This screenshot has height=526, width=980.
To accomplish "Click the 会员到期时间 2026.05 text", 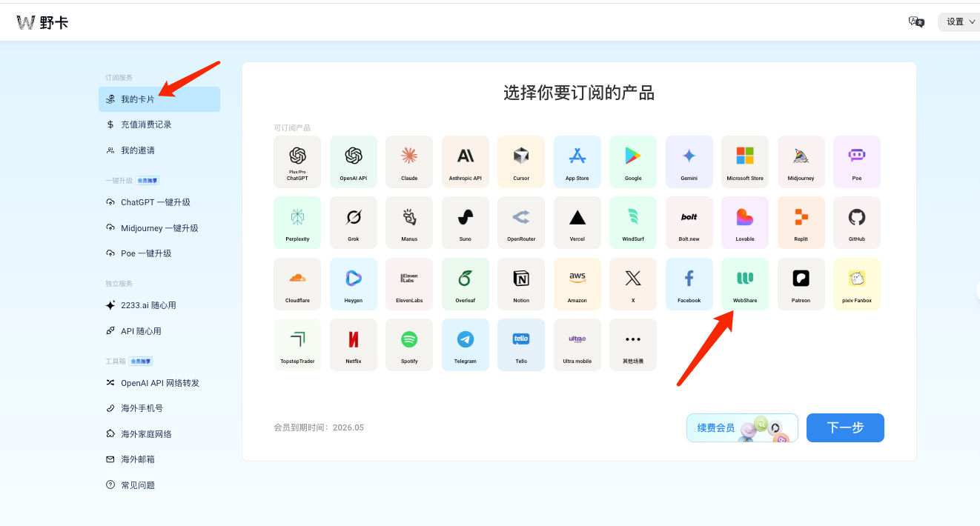I will click(319, 427).
